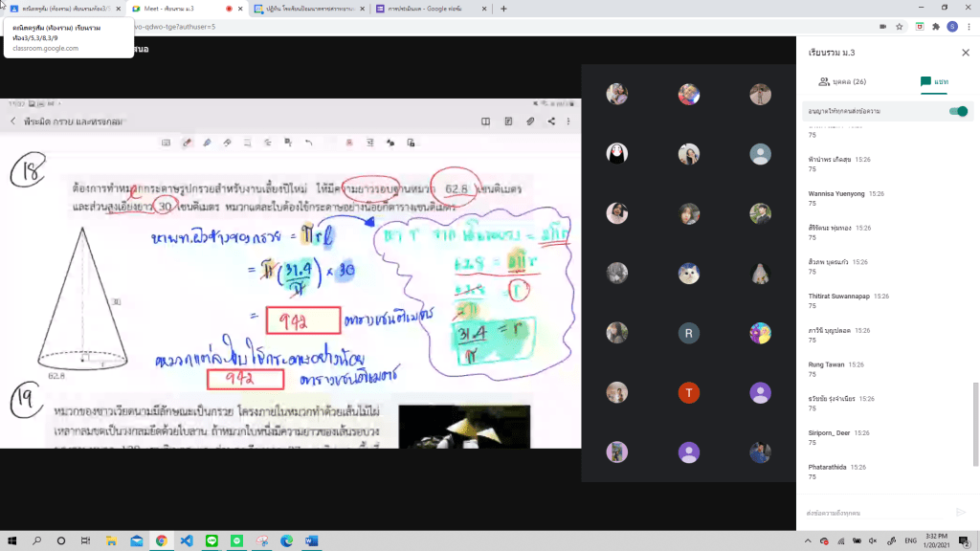The height and width of the screenshot is (551, 980).
Task: Open Microsoft Word from the taskbar
Action: [x=310, y=540]
